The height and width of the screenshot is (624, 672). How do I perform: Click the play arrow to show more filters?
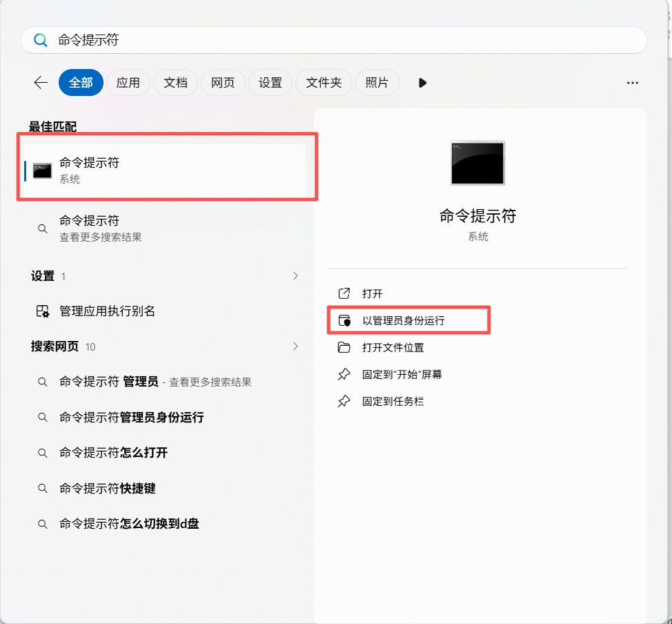pyautogui.click(x=422, y=83)
